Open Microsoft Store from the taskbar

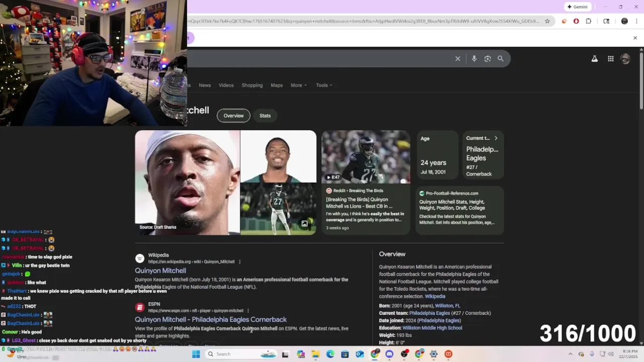pyautogui.click(x=345, y=354)
